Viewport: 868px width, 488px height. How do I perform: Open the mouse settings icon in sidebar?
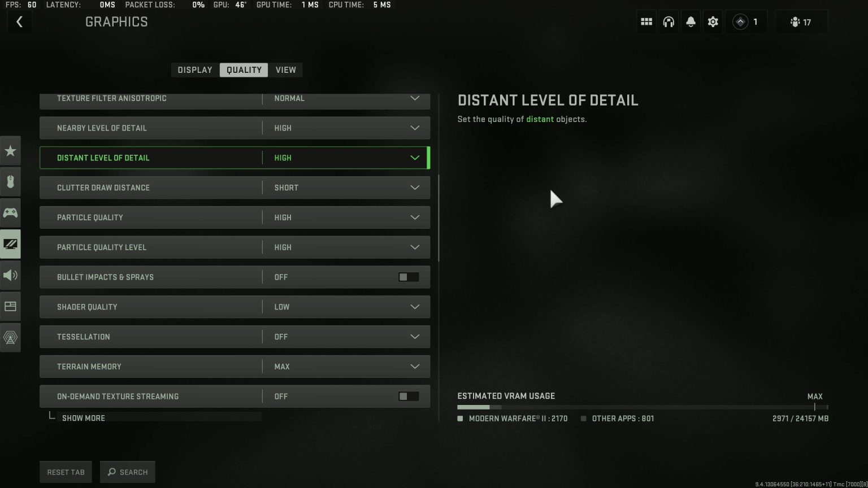coord(10,181)
